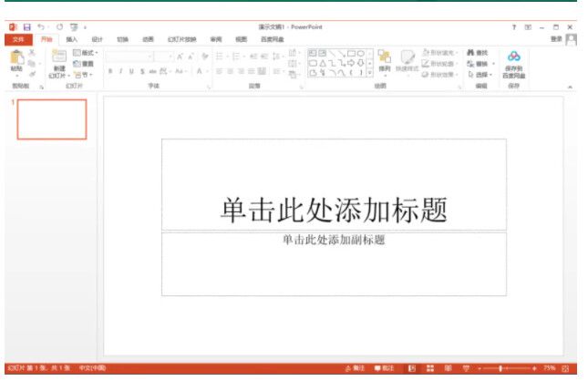Expand the shapes gallery More button

370,73
